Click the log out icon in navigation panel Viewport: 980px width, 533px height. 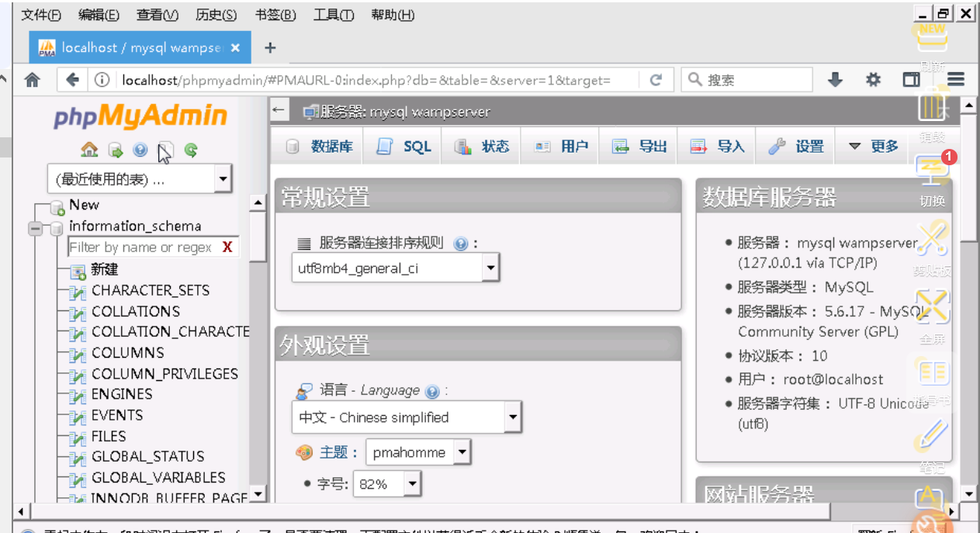115,150
